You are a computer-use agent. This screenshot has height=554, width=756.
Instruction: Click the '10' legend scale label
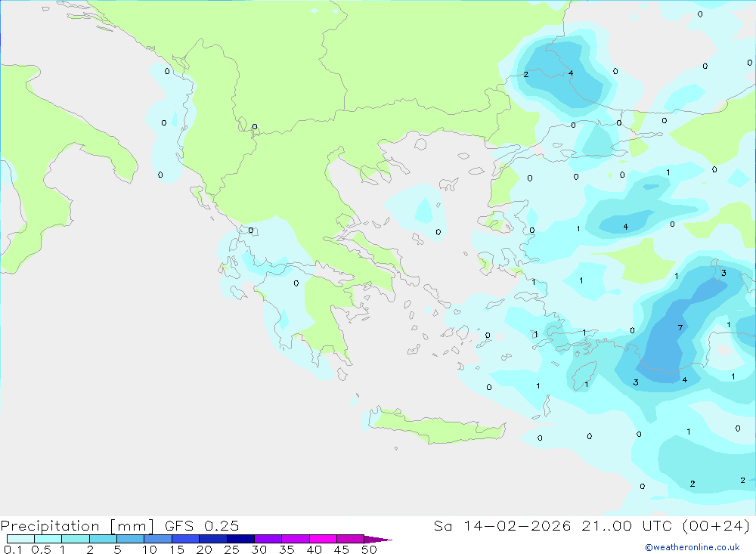click(150, 549)
